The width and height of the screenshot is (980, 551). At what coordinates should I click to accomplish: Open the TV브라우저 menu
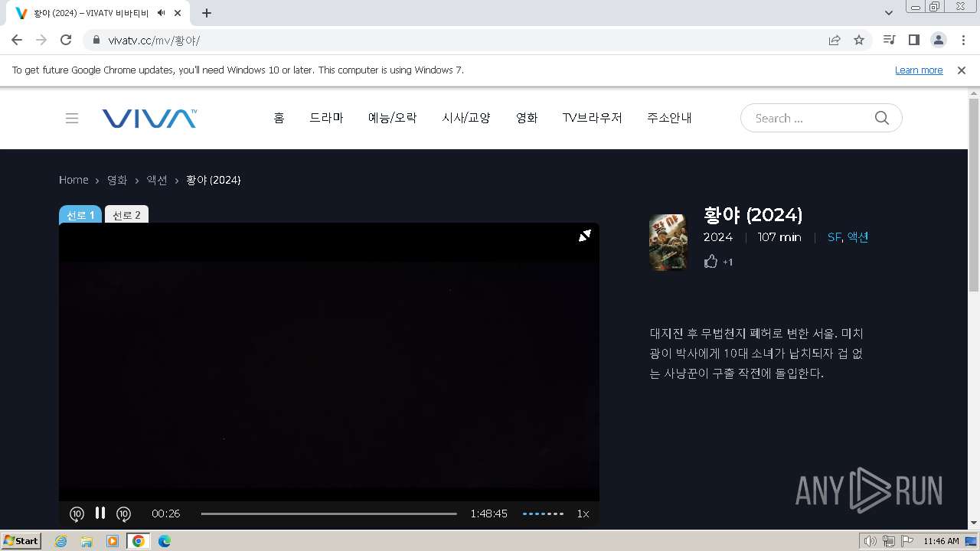[x=593, y=118]
